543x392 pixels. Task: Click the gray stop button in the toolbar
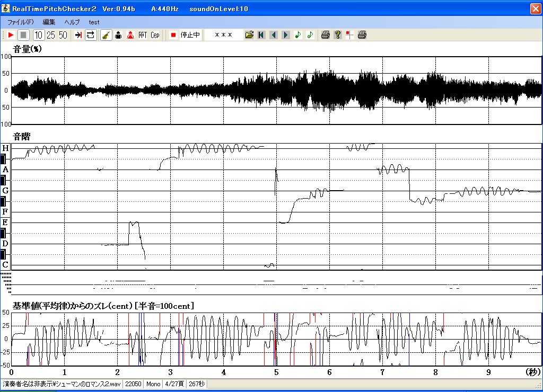23,35
